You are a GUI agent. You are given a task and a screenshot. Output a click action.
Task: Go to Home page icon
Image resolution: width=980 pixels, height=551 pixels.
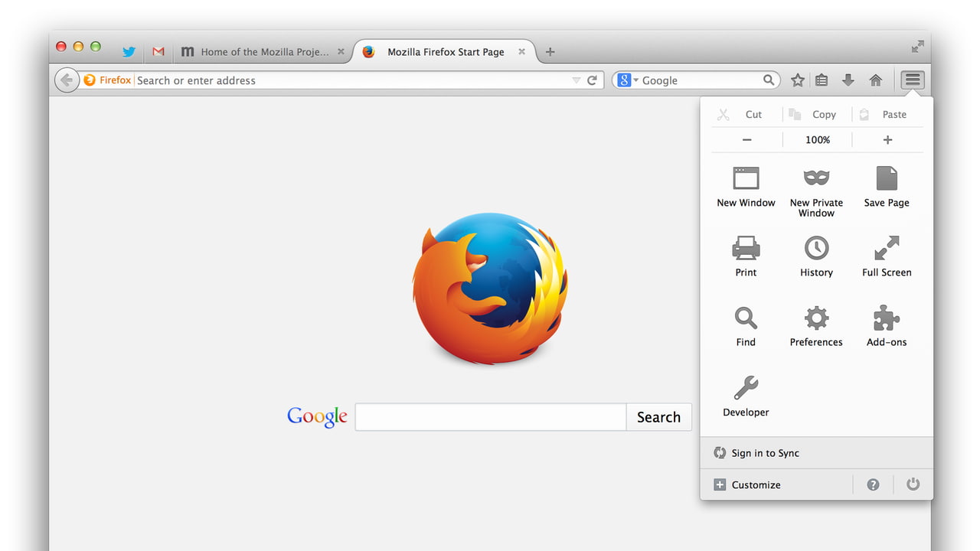pyautogui.click(x=876, y=80)
